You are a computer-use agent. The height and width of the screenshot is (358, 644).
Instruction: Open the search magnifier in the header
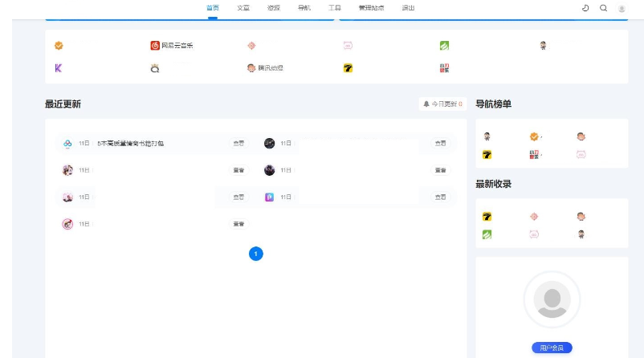[603, 8]
